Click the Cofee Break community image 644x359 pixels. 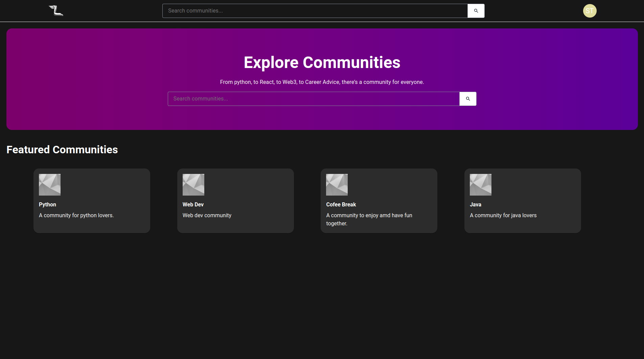pos(337,184)
